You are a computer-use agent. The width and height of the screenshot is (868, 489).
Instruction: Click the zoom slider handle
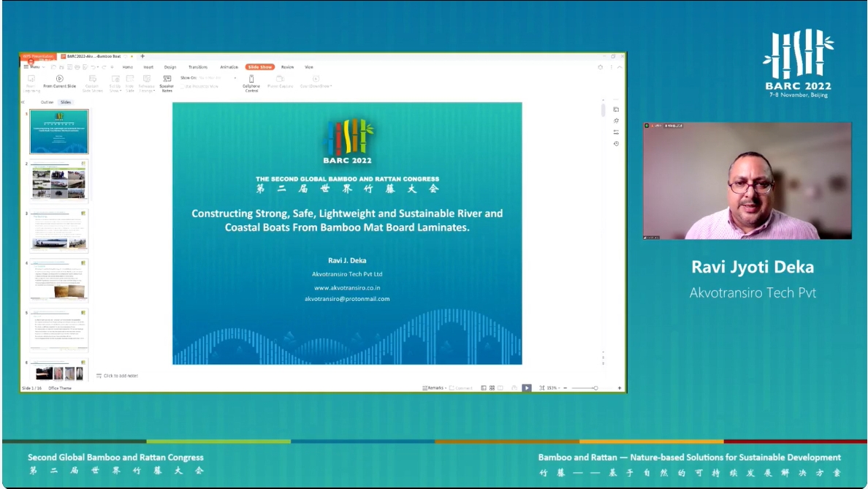[x=595, y=388]
